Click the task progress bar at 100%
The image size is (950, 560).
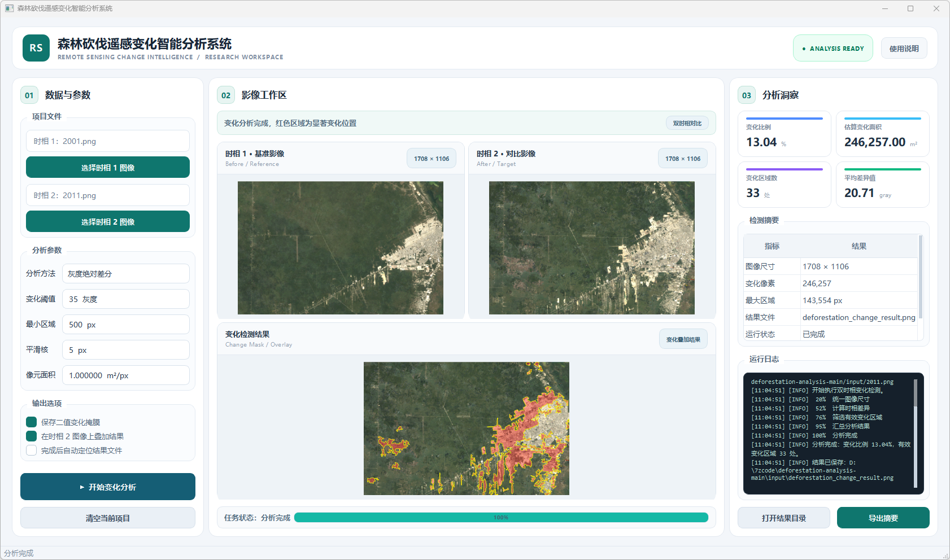tap(501, 518)
